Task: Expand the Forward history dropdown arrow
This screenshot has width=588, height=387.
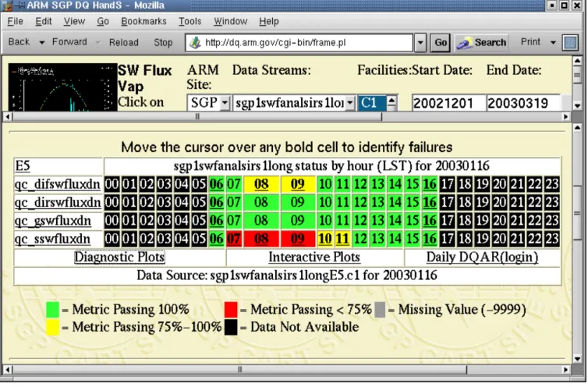Action: point(98,42)
